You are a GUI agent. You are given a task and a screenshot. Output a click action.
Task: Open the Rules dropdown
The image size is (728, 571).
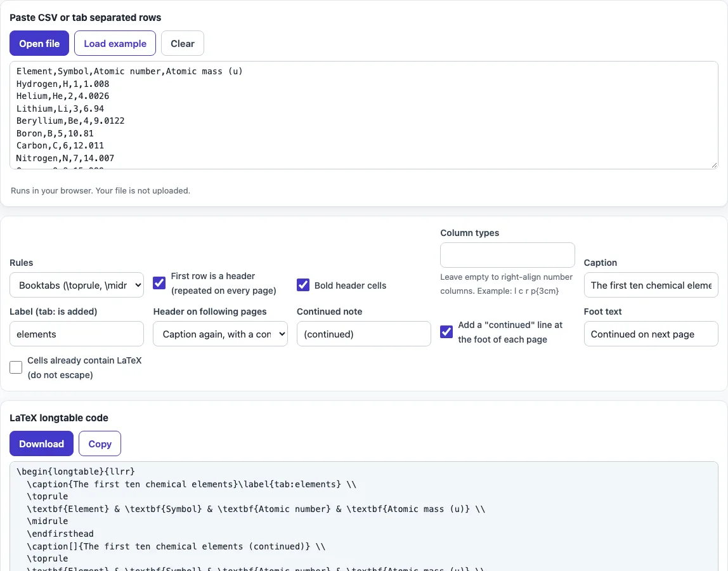[77, 285]
